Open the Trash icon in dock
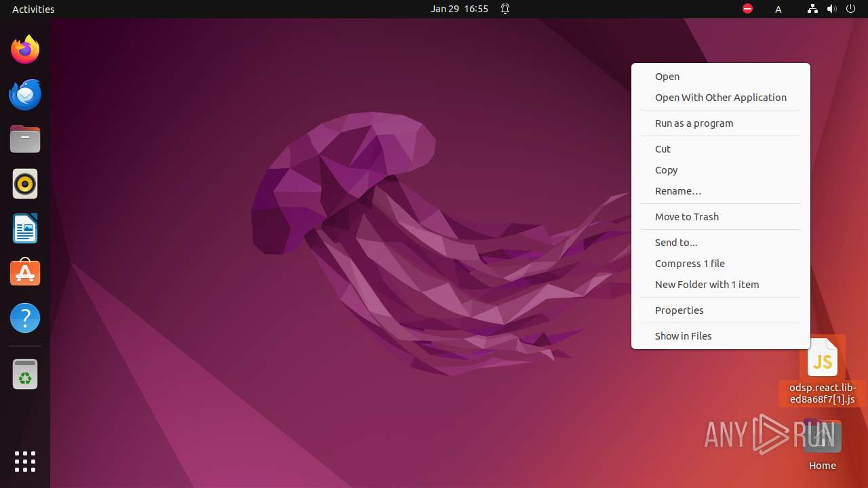Image resolution: width=868 pixels, height=488 pixels. [25, 374]
